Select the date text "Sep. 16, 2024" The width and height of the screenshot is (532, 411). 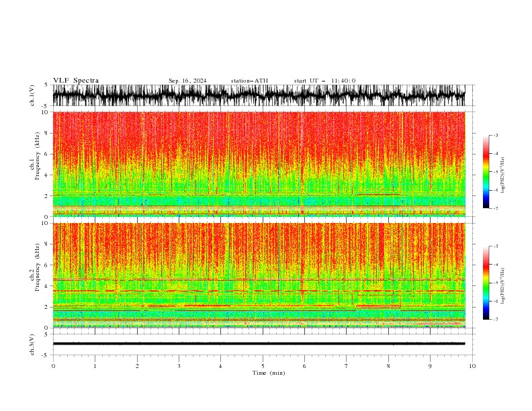click(187, 81)
